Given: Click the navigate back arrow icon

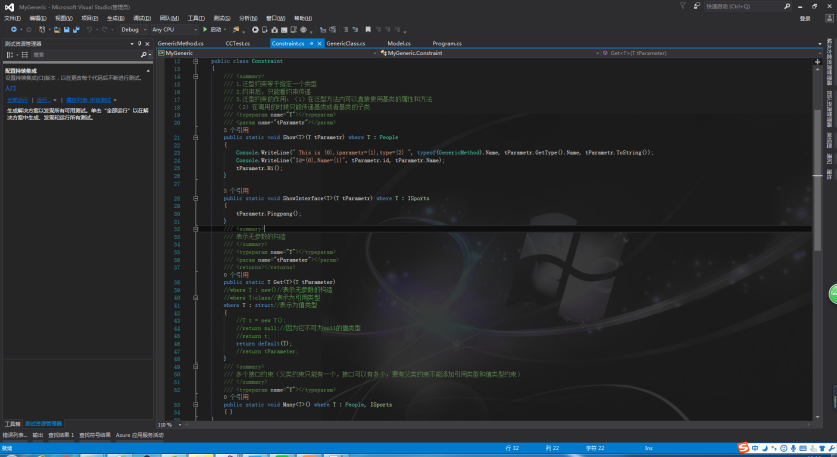Looking at the screenshot, I should 14,29.
